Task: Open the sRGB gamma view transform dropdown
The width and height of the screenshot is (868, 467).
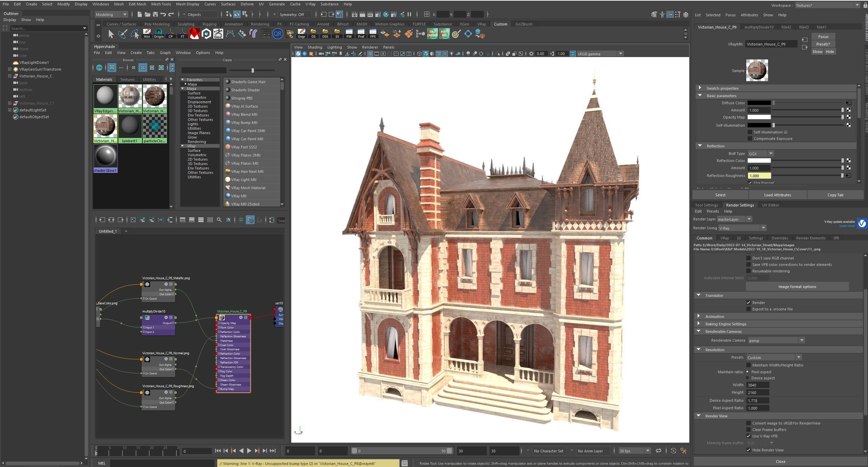Action: [x=600, y=54]
